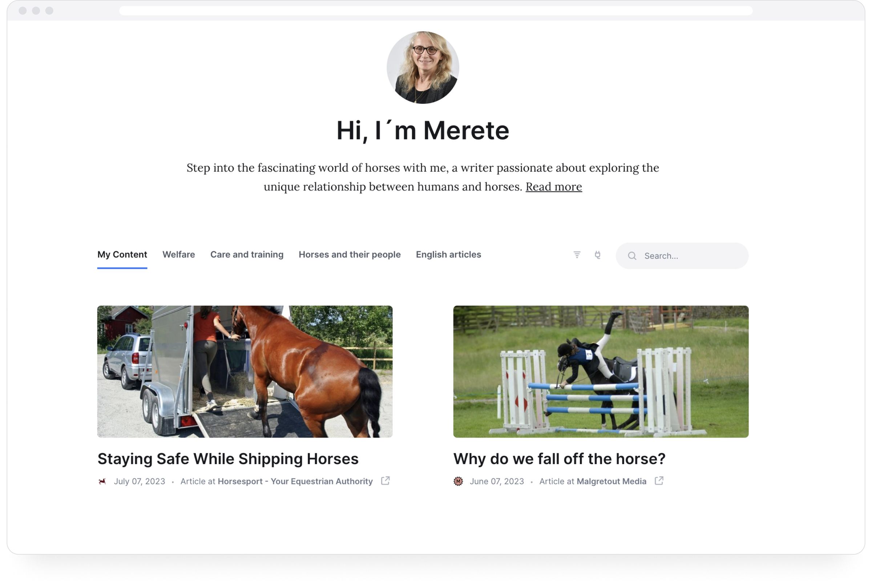Open the horse trailer article thumbnail
This screenshot has width=872, height=588.
click(x=245, y=372)
